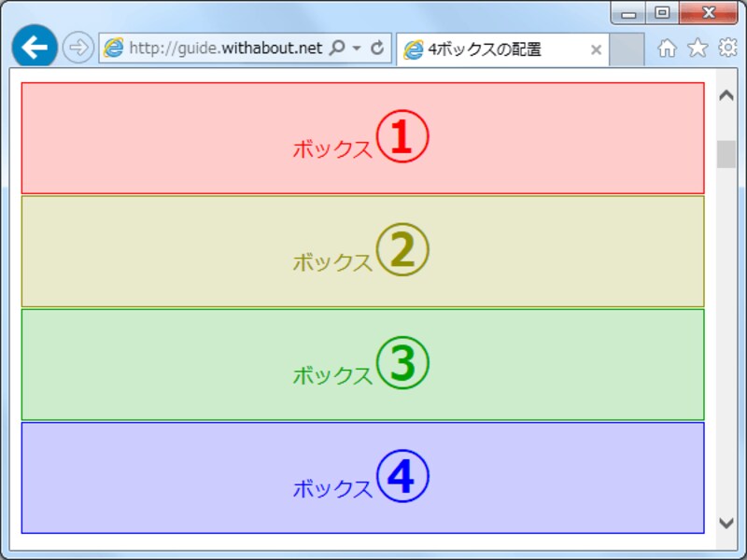This screenshot has width=747, height=560.
Task: Open favorites with the star icon
Action: coord(698,48)
